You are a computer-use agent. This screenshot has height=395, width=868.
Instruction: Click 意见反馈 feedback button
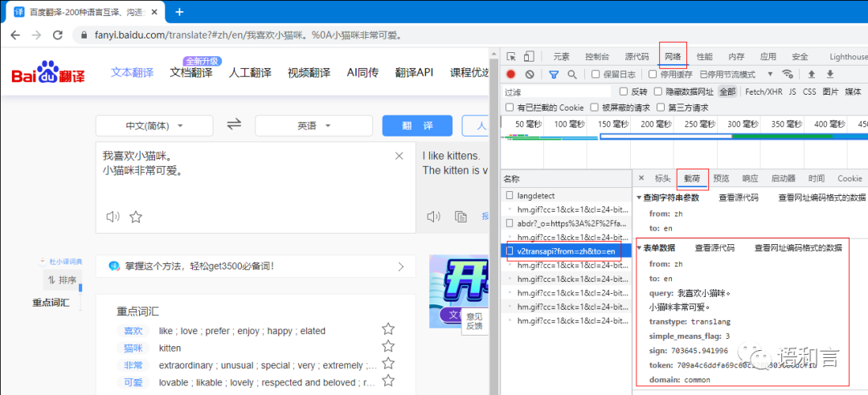[474, 321]
